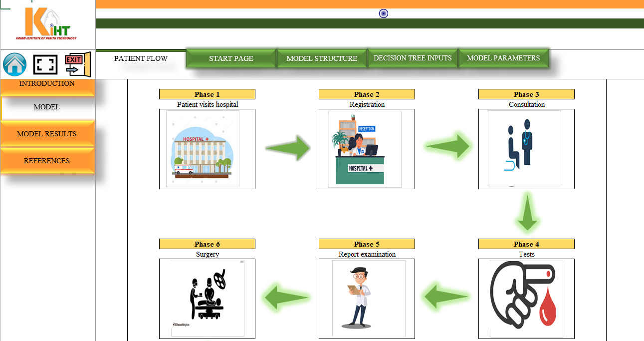Click arrow between Registration and Consultation
Image resolution: width=644 pixels, height=341 pixels.
coord(447,147)
